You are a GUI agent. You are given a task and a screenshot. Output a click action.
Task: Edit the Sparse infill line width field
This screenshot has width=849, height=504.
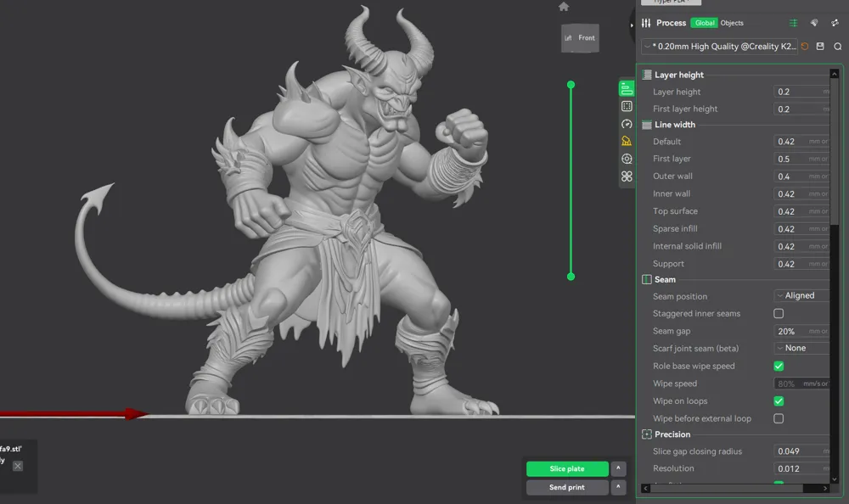pos(801,228)
